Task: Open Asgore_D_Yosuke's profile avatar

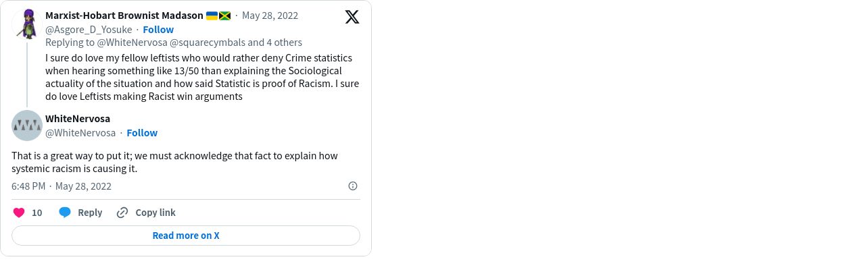Action: point(27,24)
